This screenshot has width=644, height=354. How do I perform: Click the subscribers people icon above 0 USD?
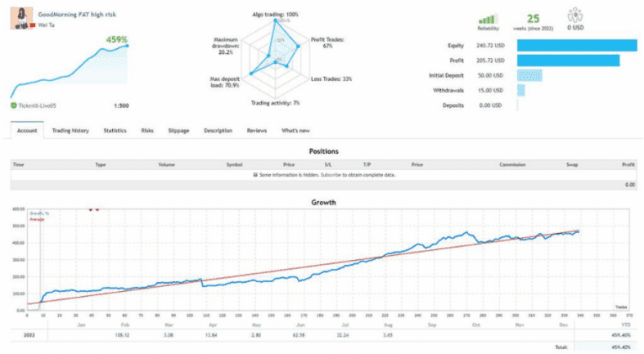574,16
